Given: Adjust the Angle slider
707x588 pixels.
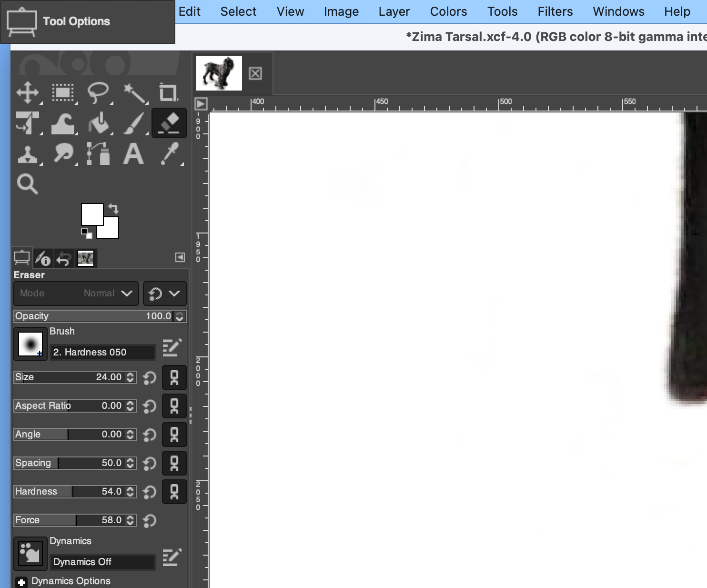Looking at the screenshot, I should [x=70, y=434].
